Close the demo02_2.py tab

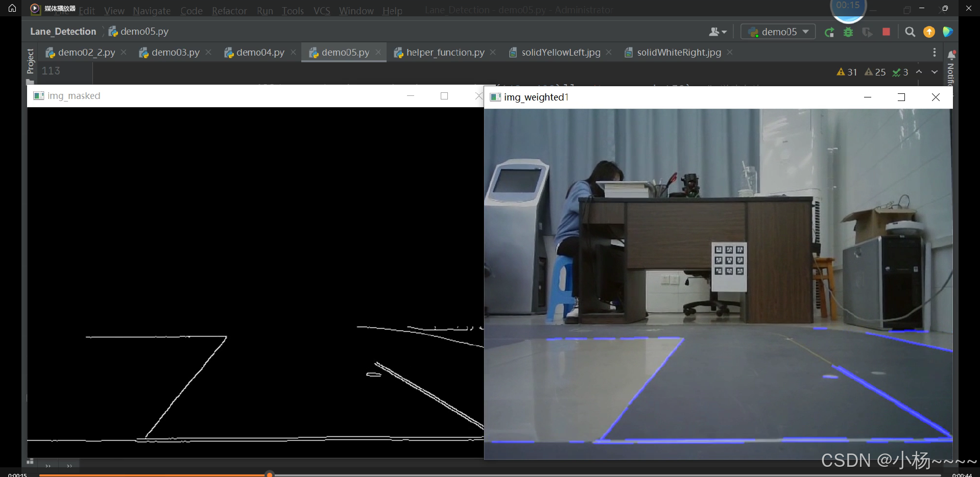(124, 53)
